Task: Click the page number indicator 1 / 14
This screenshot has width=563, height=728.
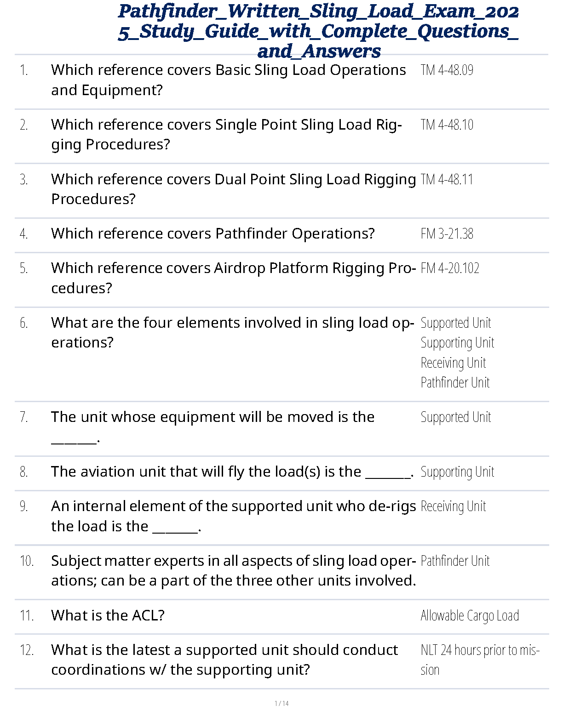Action: tap(281, 703)
